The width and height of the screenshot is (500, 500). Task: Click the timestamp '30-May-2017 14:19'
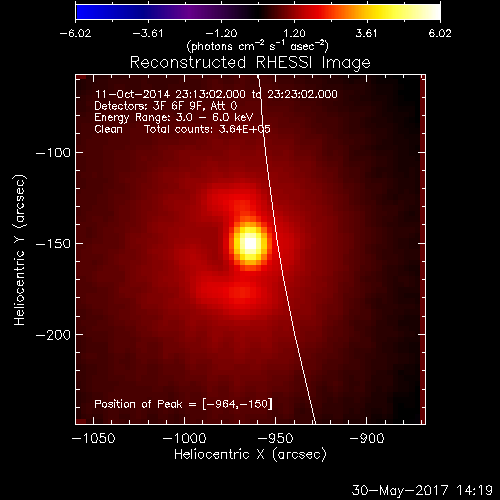click(422, 490)
